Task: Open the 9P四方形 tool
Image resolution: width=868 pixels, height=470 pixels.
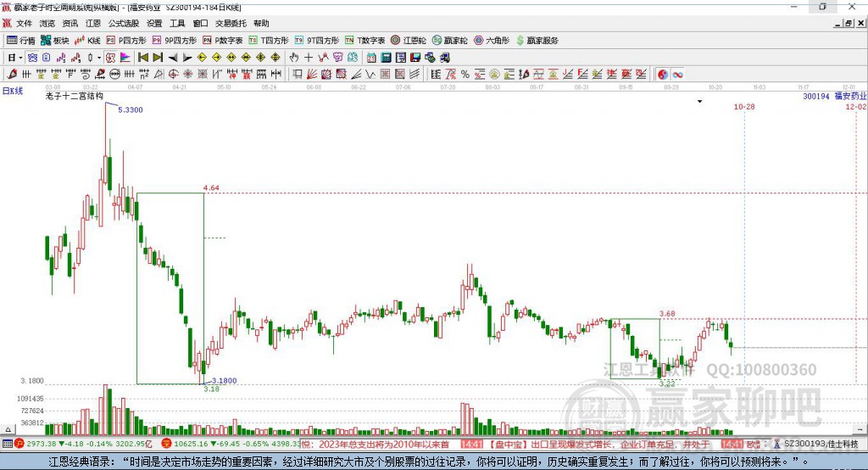Action: 175,41
